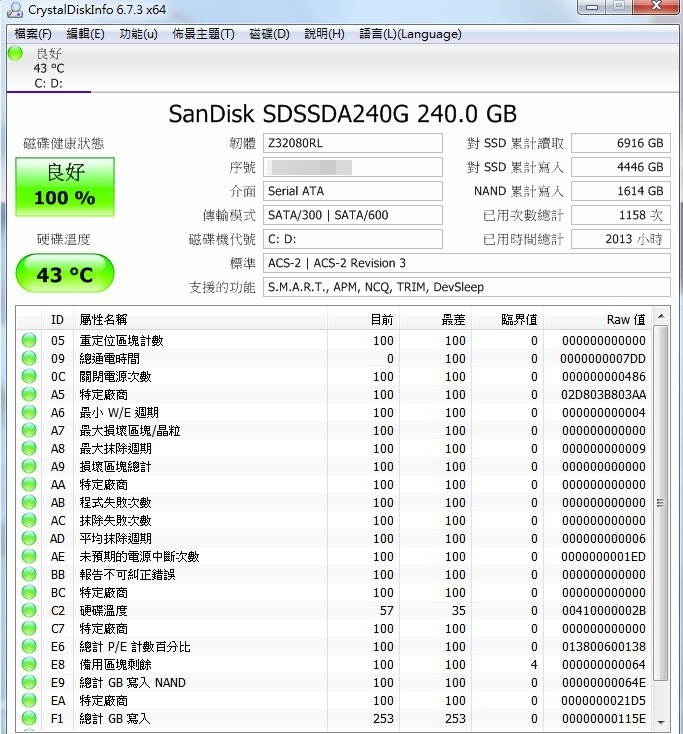Image resolution: width=683 pixels, height=734 pixels.
Task: Click the green status icon for row 09
Action: (29, 358)
